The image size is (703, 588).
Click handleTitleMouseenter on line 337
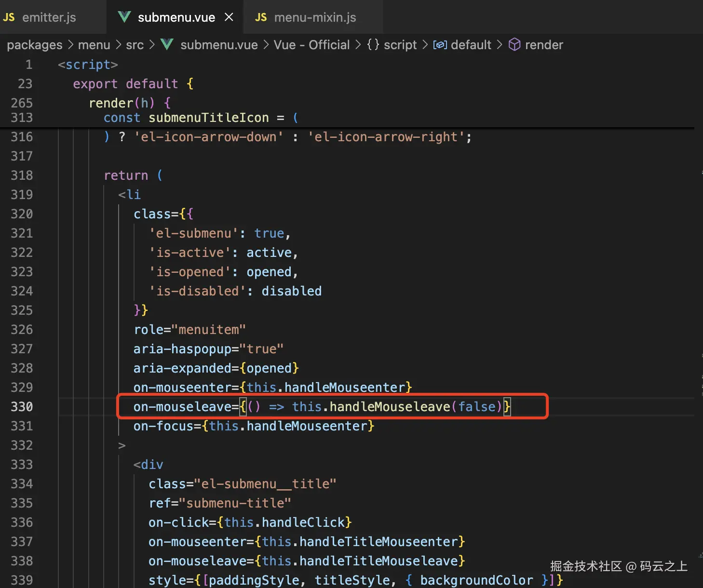[x=379, y=542]
